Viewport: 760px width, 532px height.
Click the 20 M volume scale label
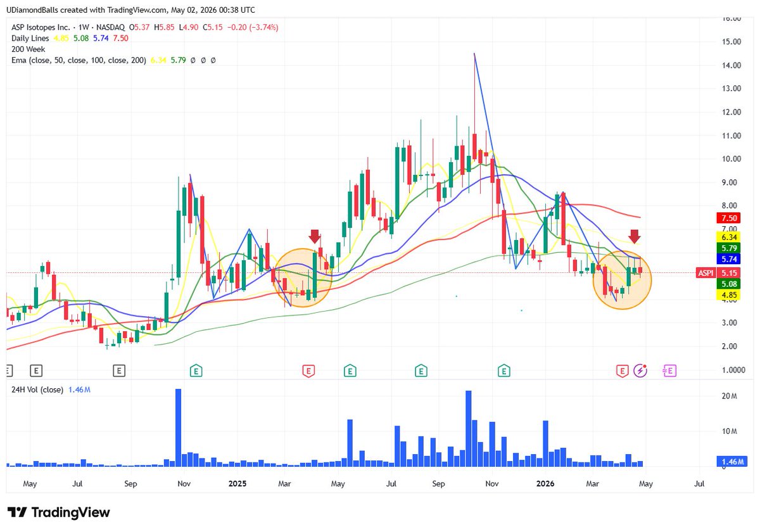(x=729, y=396)
